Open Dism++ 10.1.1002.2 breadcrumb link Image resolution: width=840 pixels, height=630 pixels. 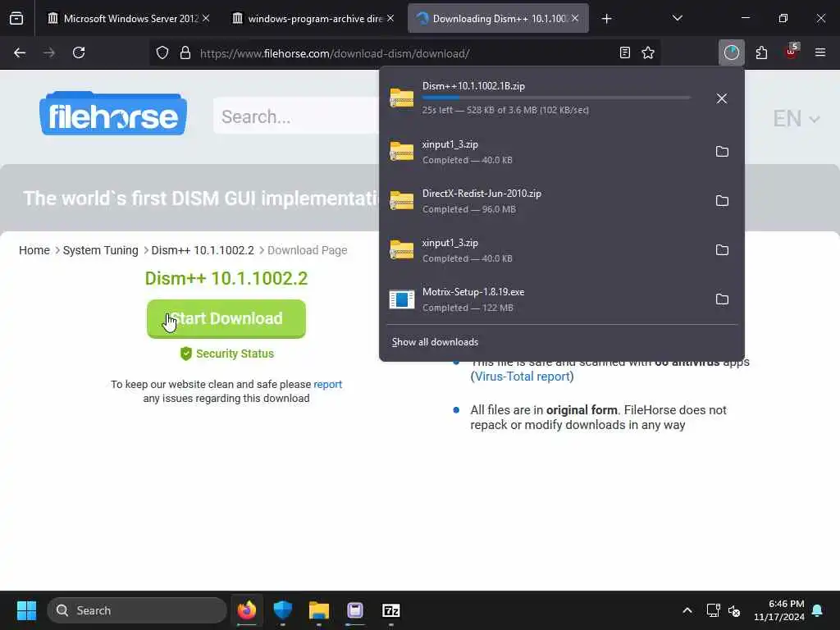203,250
